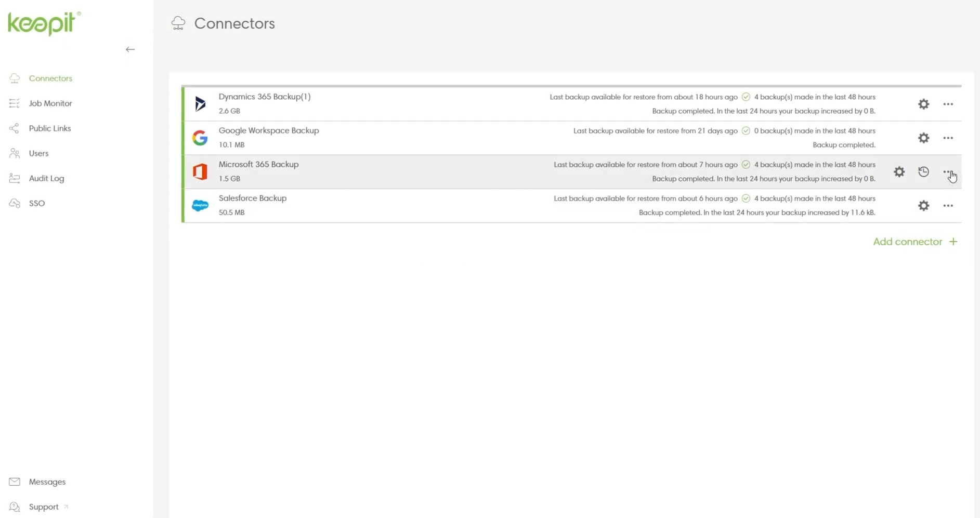Open settings gear for Dynamics 365 Backup(1)
Viewport: 980px width, 518px height.
click(x=923, y=104)
